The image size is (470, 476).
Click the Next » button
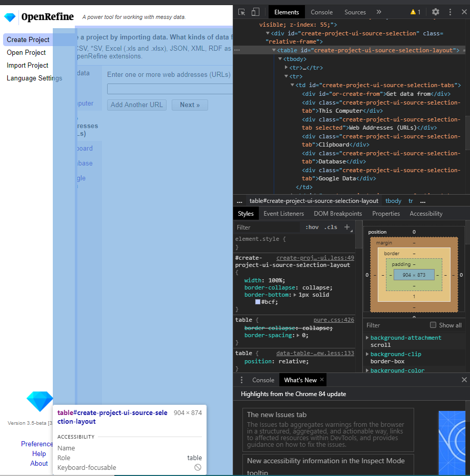click(190, 105)
